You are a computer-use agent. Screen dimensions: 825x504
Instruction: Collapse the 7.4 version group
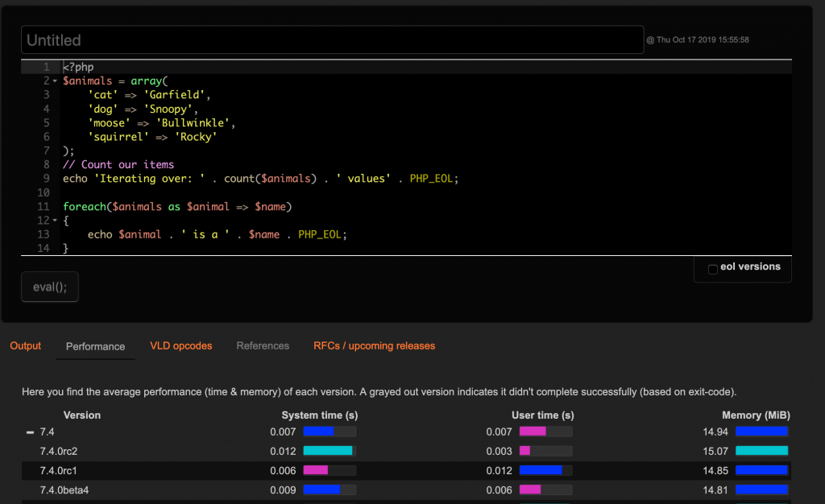coord(30,432)
